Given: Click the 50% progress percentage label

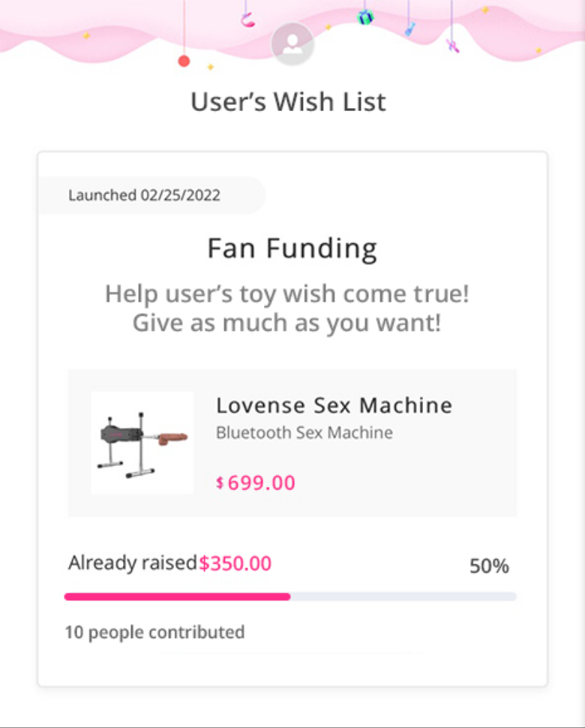Looking at the screenshot, I should click(x=489, y=566).
